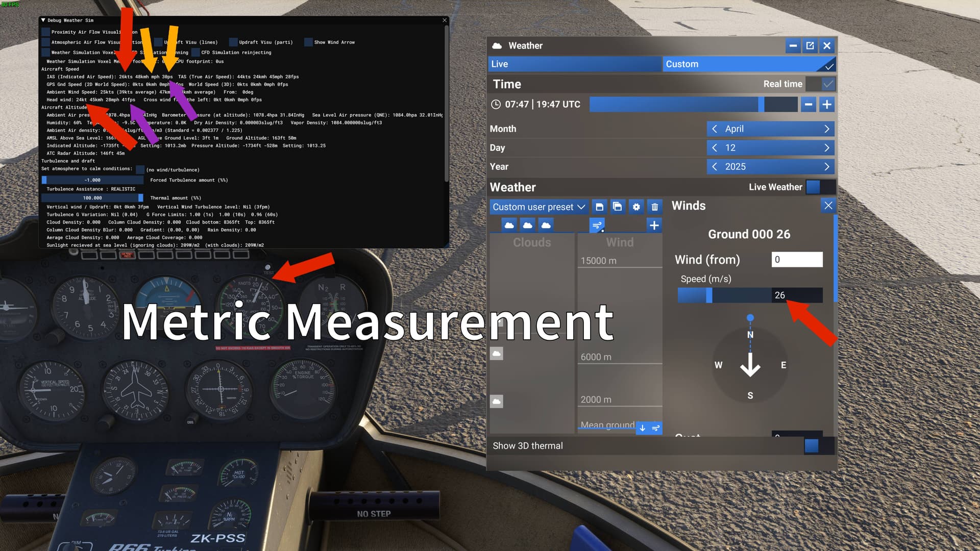Select the wind layer icon above the Wind column

[597, 225]
